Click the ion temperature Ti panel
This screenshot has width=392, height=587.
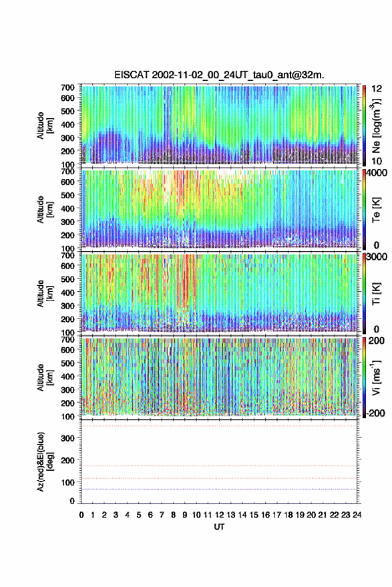click(219, 293)
